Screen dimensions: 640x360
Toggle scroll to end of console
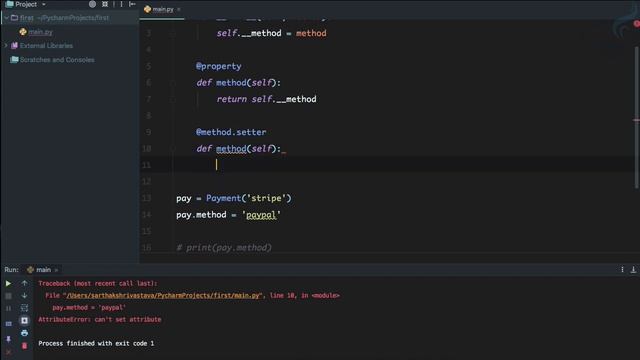[x=24, y=321]
